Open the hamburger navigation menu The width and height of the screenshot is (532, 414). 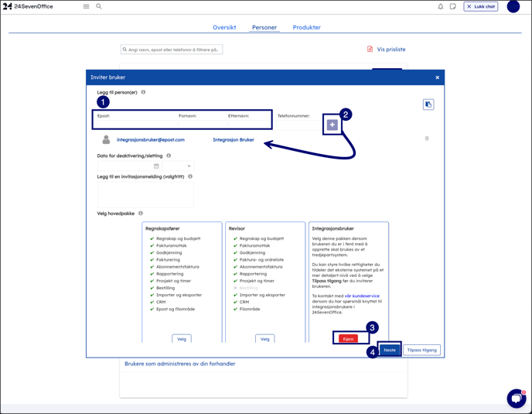click(86, 6)
